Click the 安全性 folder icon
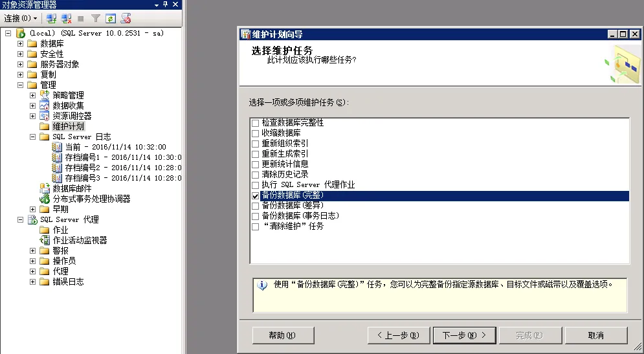The width and height of the screenshot is (644, 354). (x=32, y=54)
